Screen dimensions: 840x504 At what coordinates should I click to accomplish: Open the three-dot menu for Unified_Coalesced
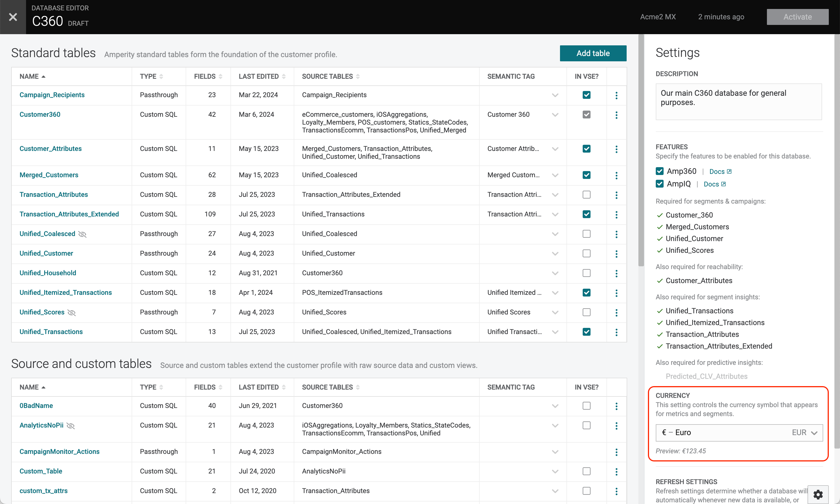click(x=616, y=234)
